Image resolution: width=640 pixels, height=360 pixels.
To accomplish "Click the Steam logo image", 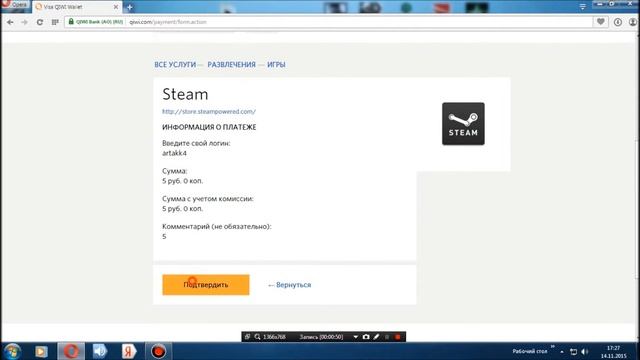I will 463,124.
